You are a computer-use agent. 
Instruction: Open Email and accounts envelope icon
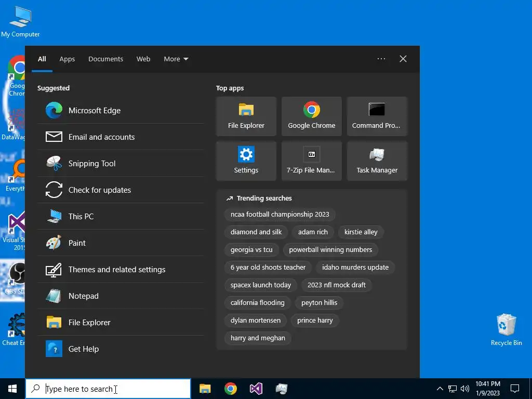click(x=54, y=137)
